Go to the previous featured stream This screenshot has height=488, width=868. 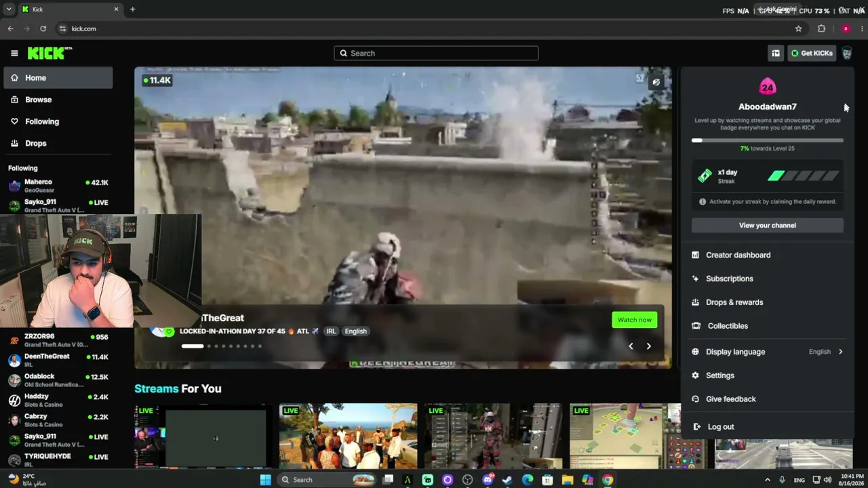[631, 346]
